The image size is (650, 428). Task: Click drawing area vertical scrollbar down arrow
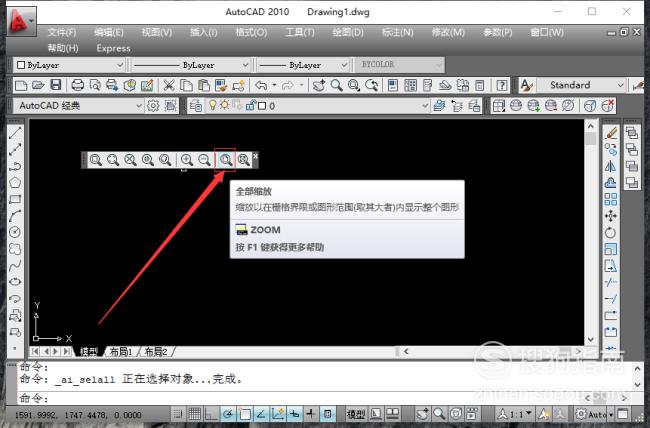(591, 339)
